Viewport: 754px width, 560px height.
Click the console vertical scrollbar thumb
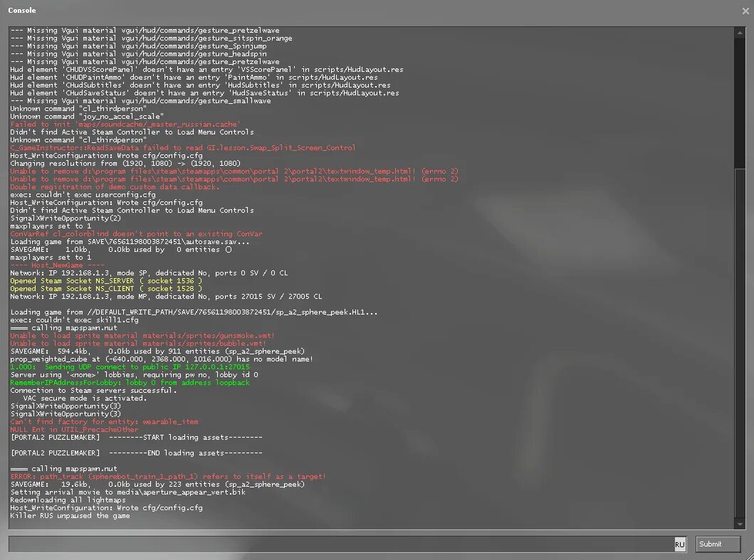[x=740, y=344]
